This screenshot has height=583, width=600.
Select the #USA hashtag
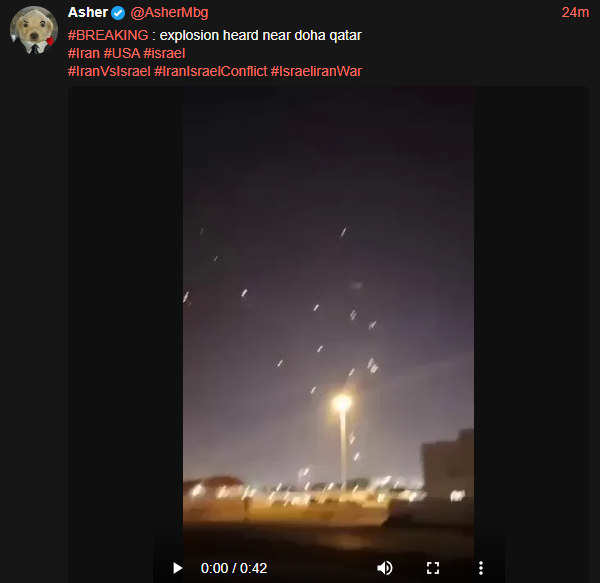click(x=122, y=53)
